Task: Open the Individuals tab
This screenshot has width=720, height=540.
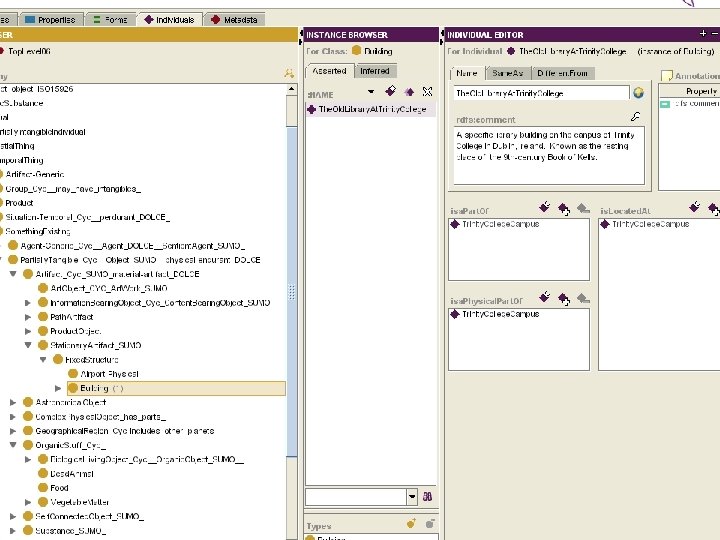Action: 169,20
